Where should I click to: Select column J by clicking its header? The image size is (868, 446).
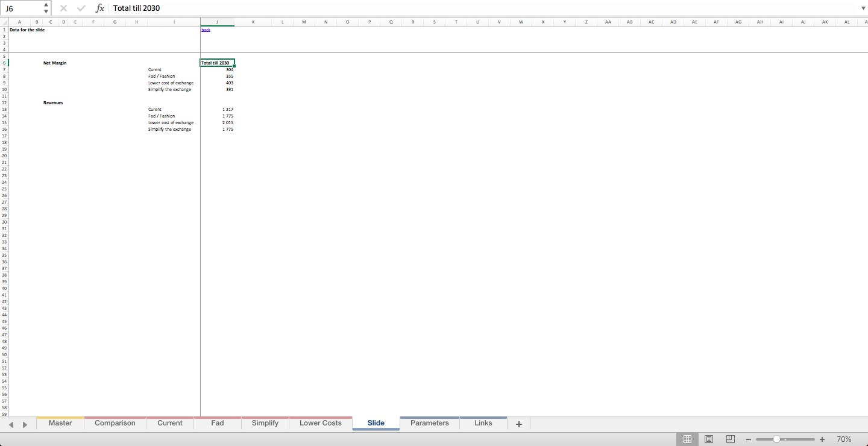pos(217,22)
